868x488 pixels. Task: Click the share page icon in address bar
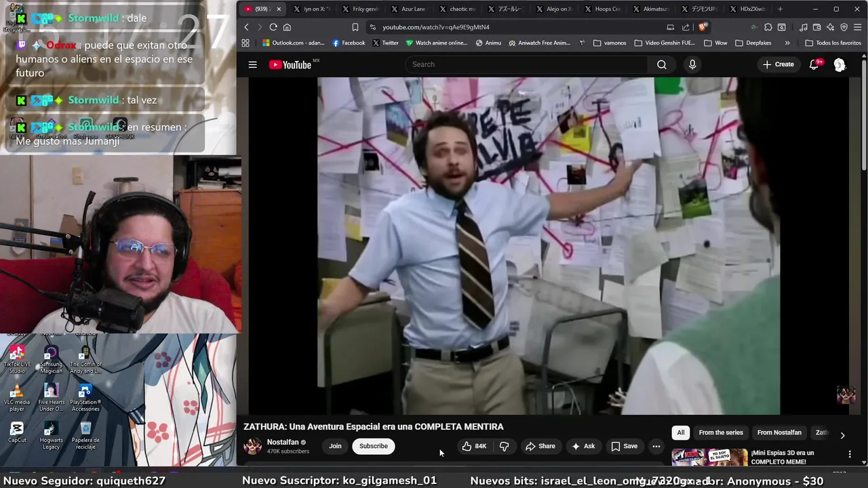pos(686,27)
